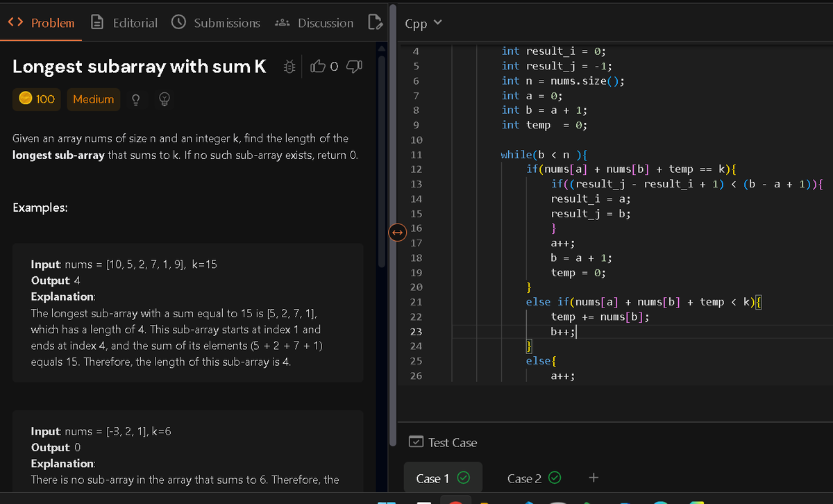Click the bug report icon
The image size is (833, 504).
pos(290,67)
